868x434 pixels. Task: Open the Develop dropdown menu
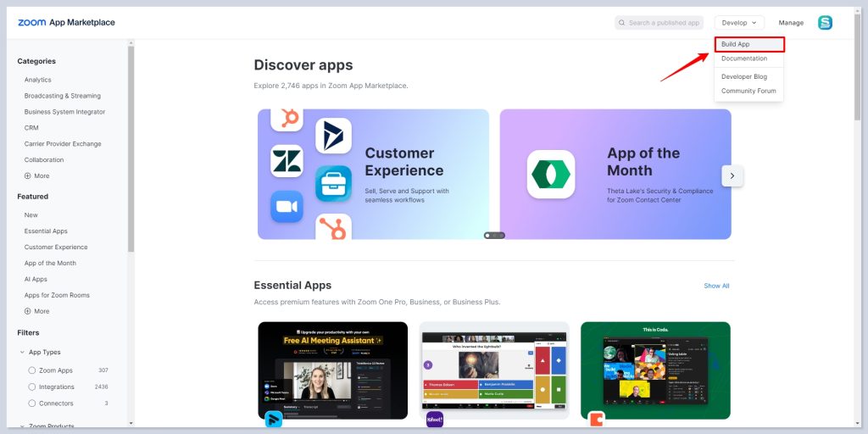739,23
